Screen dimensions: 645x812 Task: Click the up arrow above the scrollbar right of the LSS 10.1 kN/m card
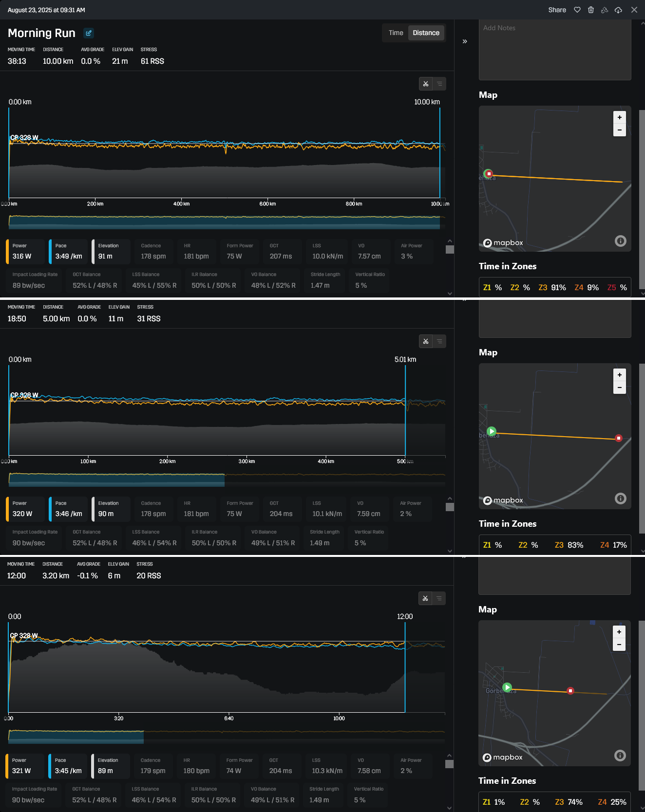coord(450,498)
